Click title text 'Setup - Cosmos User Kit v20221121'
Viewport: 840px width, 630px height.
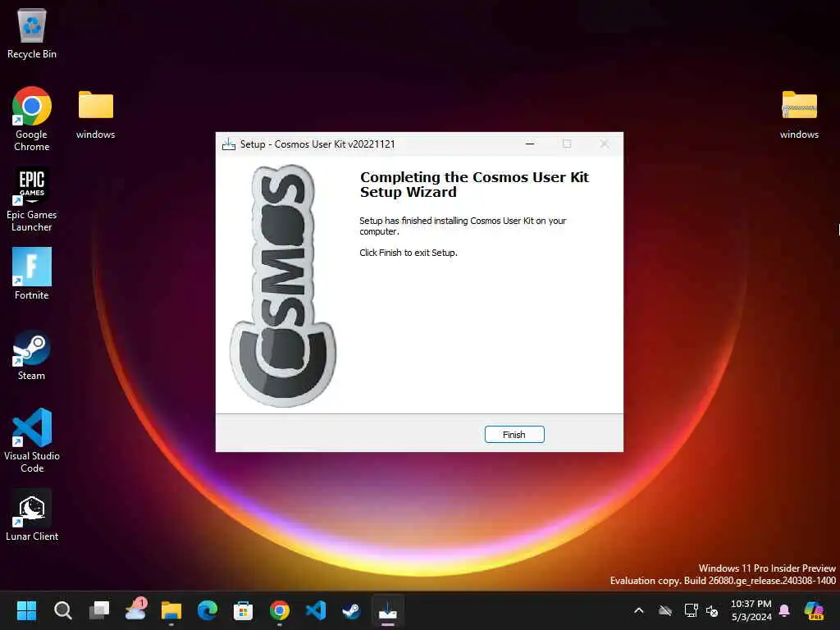pos(317,144)
